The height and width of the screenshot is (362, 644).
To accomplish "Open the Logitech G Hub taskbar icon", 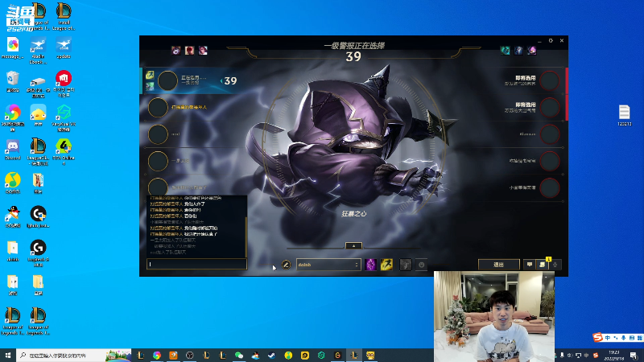I will pos(337,355).
